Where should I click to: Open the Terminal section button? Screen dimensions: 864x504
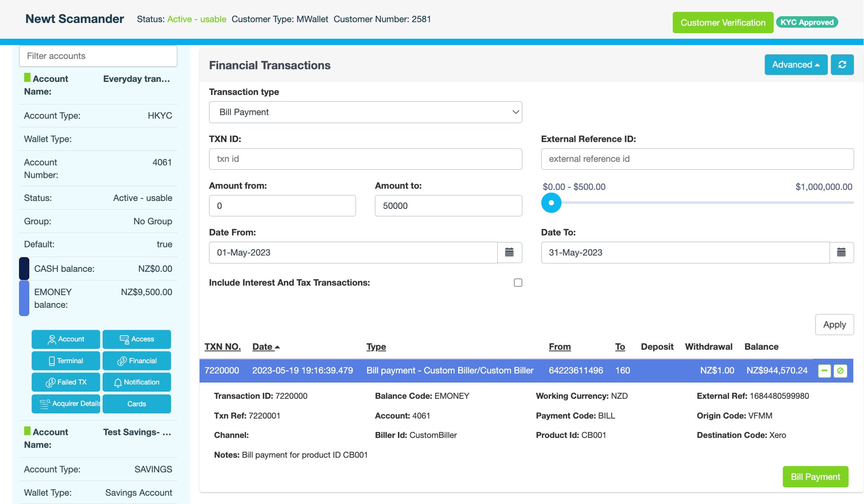(66, 361)
